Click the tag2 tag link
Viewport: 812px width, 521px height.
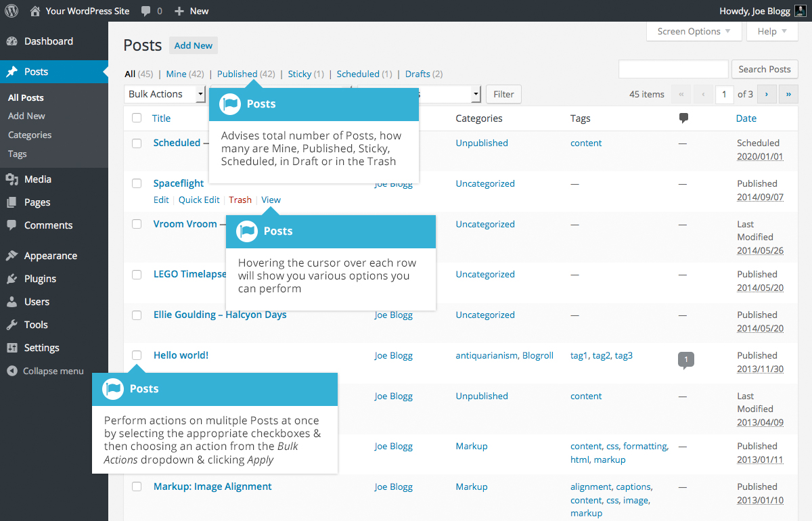(601, 355)
